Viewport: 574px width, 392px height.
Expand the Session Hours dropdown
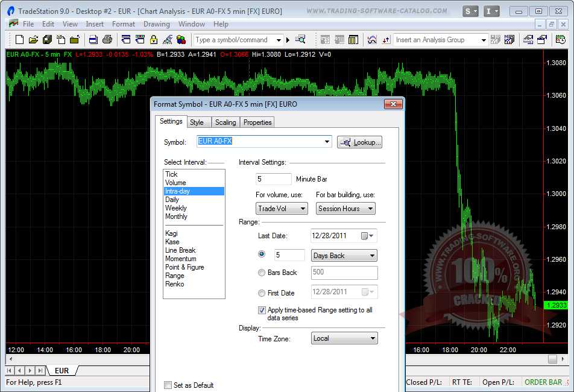[x=345, y=209]
